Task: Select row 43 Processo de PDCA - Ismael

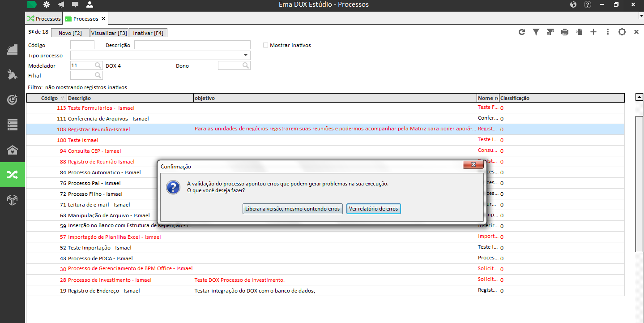Action: [325, 258]
